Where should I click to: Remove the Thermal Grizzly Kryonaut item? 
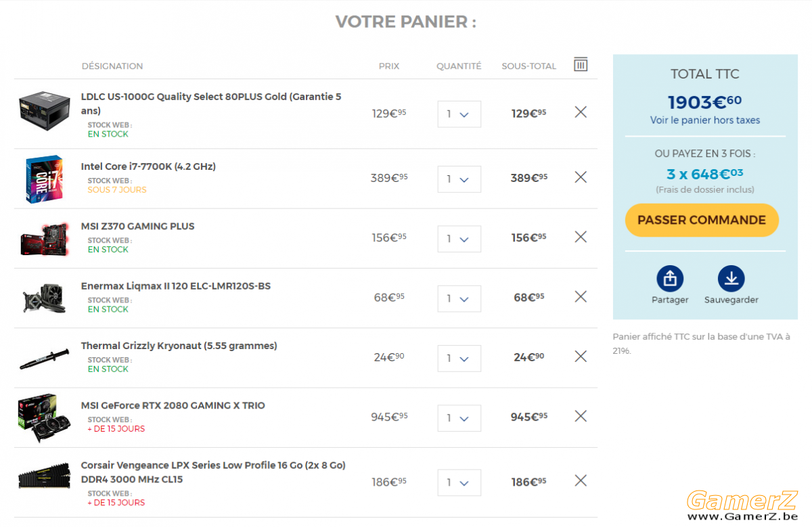[x=581, y=356]
